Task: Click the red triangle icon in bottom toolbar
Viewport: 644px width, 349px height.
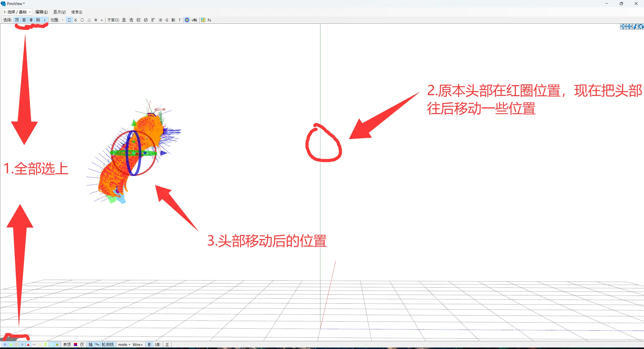Action: 28,344
